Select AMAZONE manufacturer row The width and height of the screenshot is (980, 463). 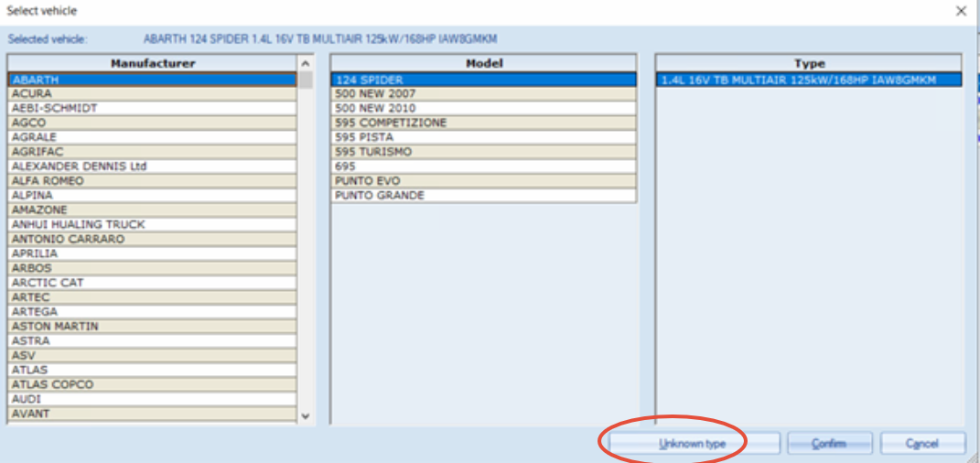(x=153, y=210)
